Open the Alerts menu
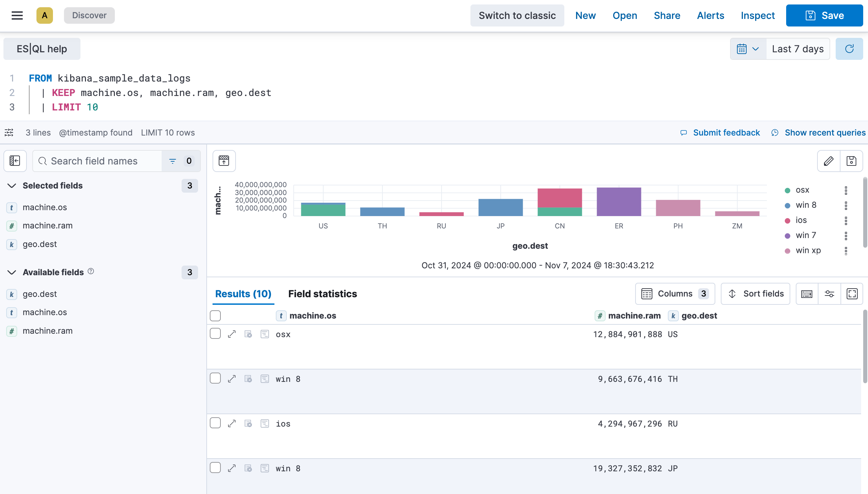Image resolution: width=868 pixels, height=494 pixels. pyautogui.click(x=710, y=15)
